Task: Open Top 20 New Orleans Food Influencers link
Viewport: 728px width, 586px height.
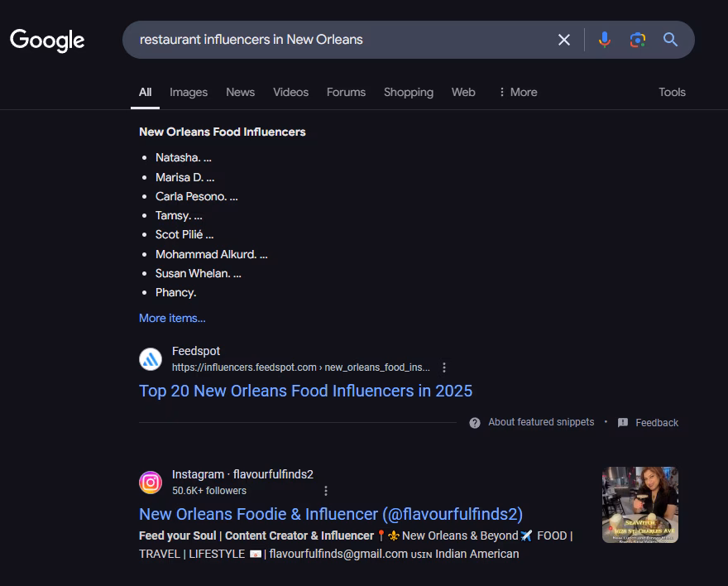Action: (x=305, y=391)
